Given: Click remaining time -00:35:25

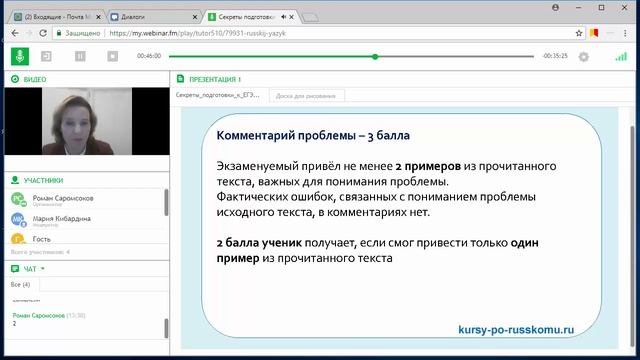Looking at the screenshot, I should click(x=555, y=56).
